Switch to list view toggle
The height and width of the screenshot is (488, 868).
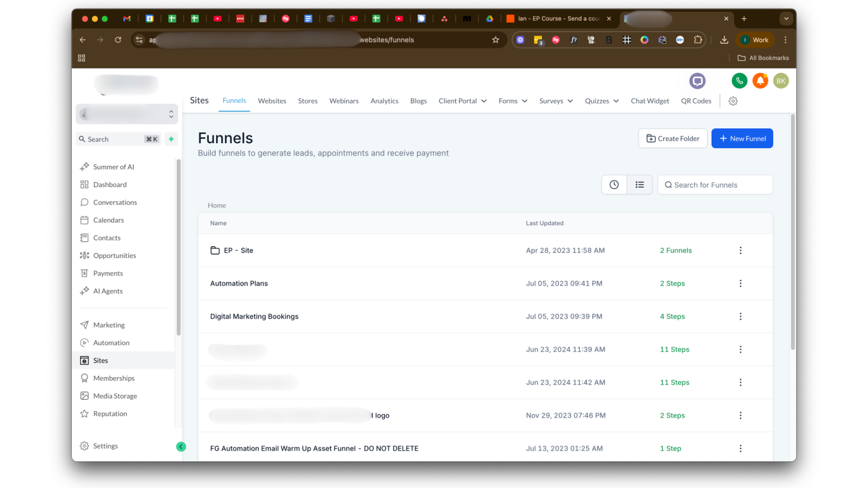pos(639,185)
